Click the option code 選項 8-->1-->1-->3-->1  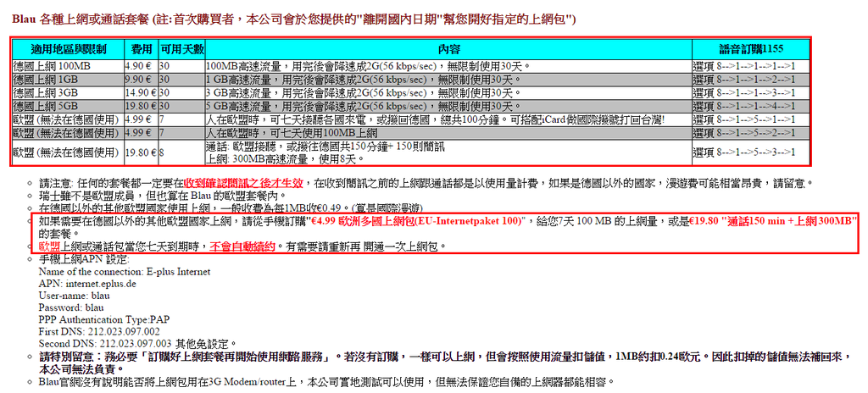pos(744,92)
